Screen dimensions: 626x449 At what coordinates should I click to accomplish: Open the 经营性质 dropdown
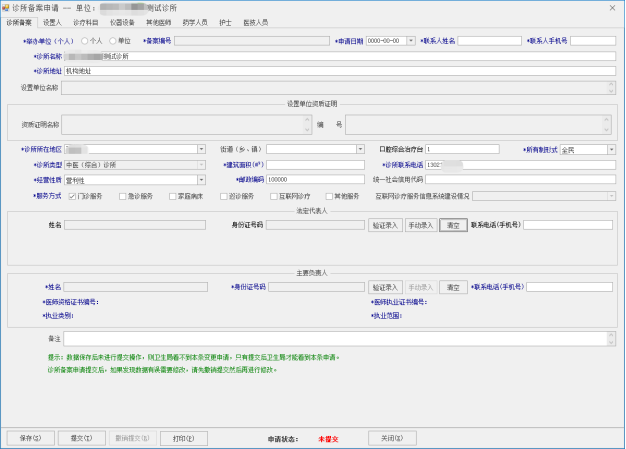tap(201, 180)
